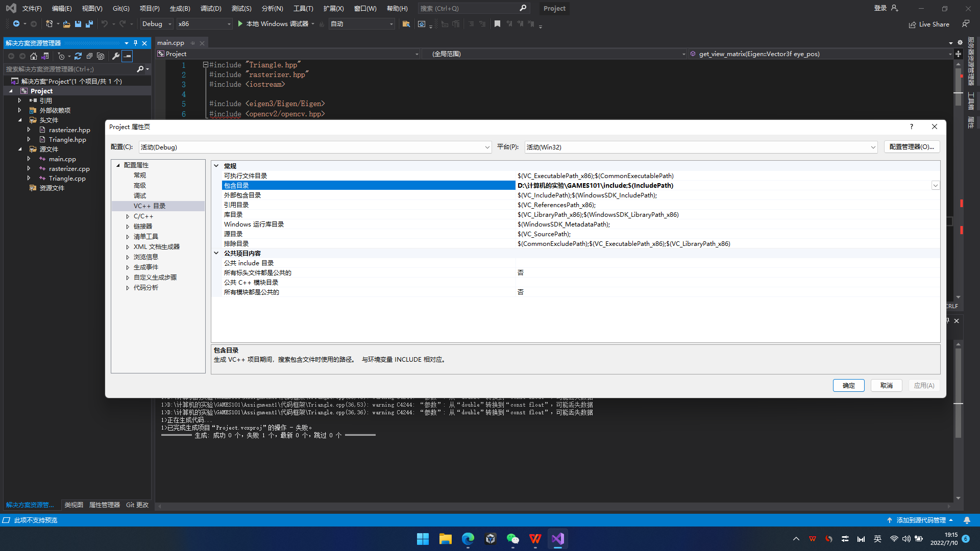
Task: Undo the last edit via toolbar icon
Action: (x=105, y=24)
